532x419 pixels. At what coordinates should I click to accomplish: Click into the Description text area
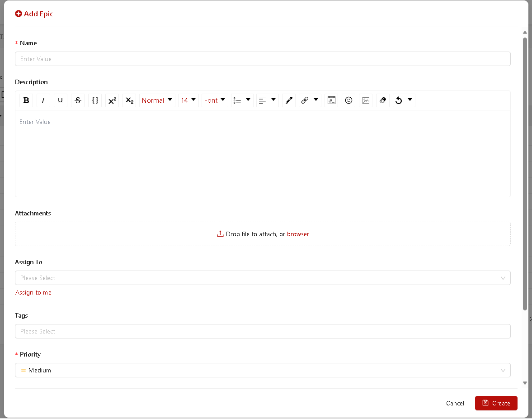pos(263,153)
